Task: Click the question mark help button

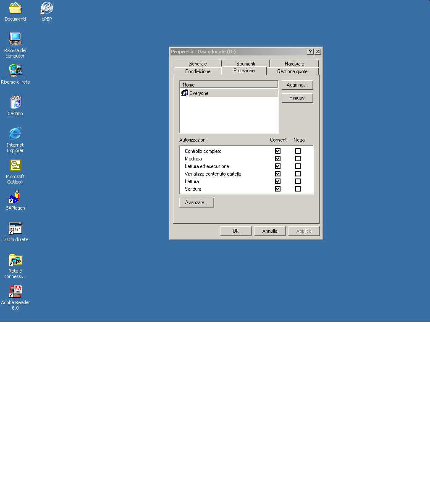Action: tap(310, 51)
